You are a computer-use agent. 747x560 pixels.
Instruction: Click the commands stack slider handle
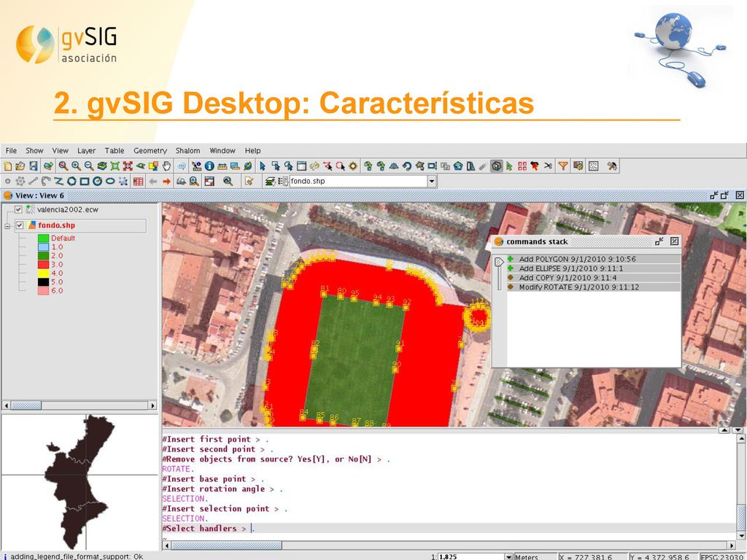click(499, 262)
